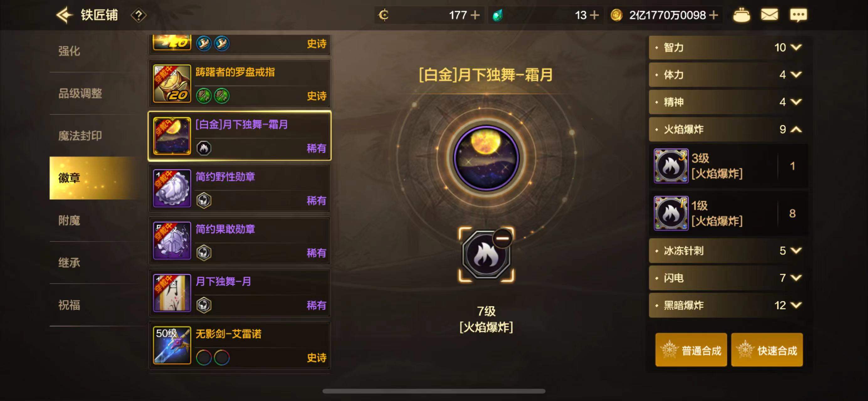Open the mail envelope icon
868x401 pixels.
[770, 15]
